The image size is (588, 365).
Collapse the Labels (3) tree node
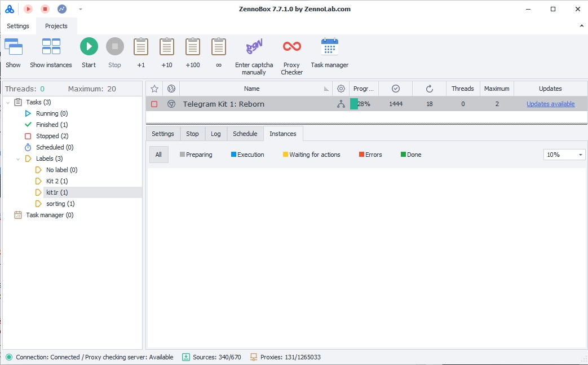(18, 159)
